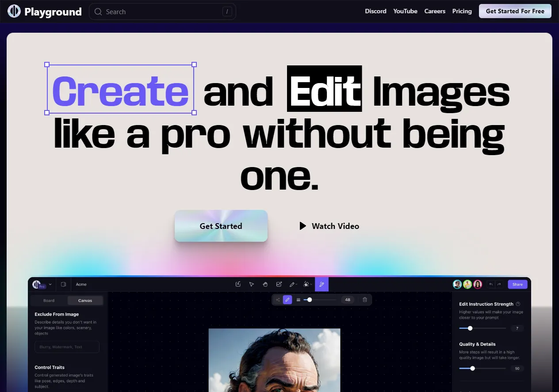Click the slash shortcut key badge
Screen dimensions: 559x392
coord(227,11)
